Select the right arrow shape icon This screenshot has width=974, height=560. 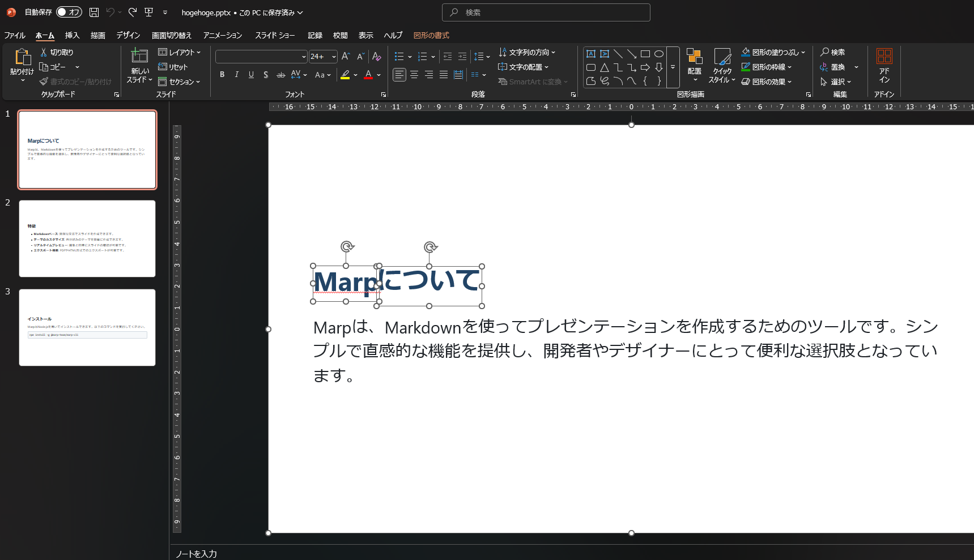(645, 67)
